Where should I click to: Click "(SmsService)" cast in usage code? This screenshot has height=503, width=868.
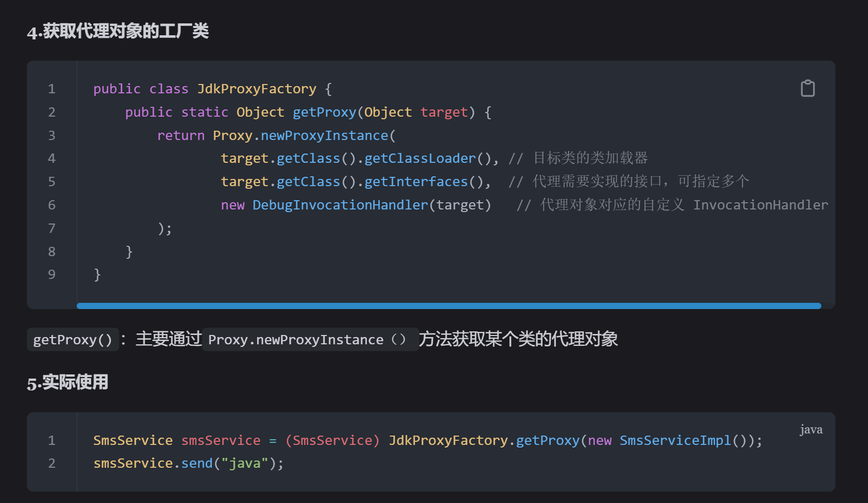click(332, 441)
